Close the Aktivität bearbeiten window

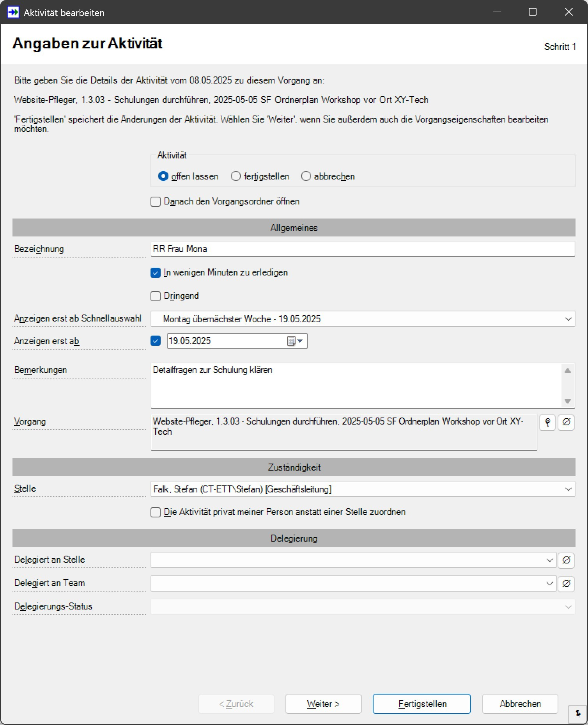click(x=569, y=12)
